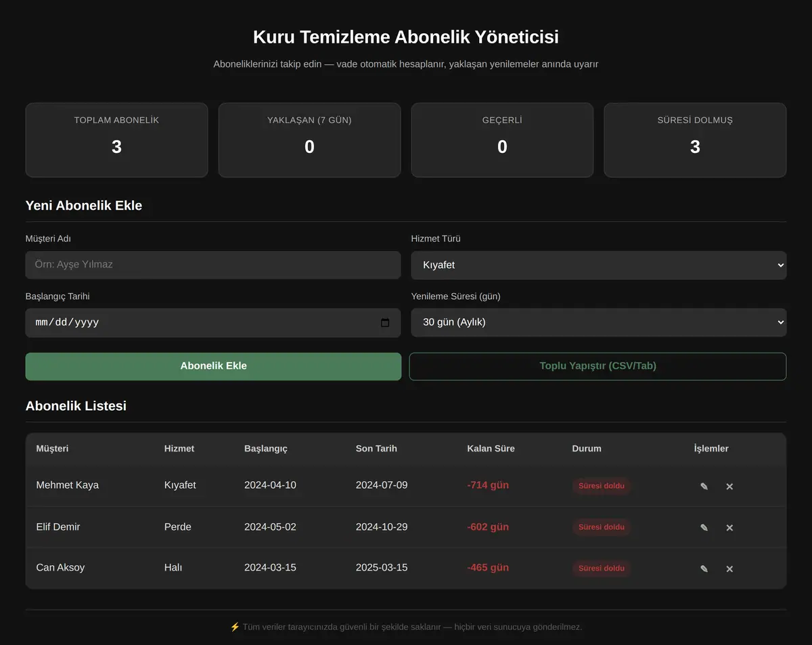812x645 pixels.
Task: Delete Mehmet Kaya subscription row
Action: (729, 486)
